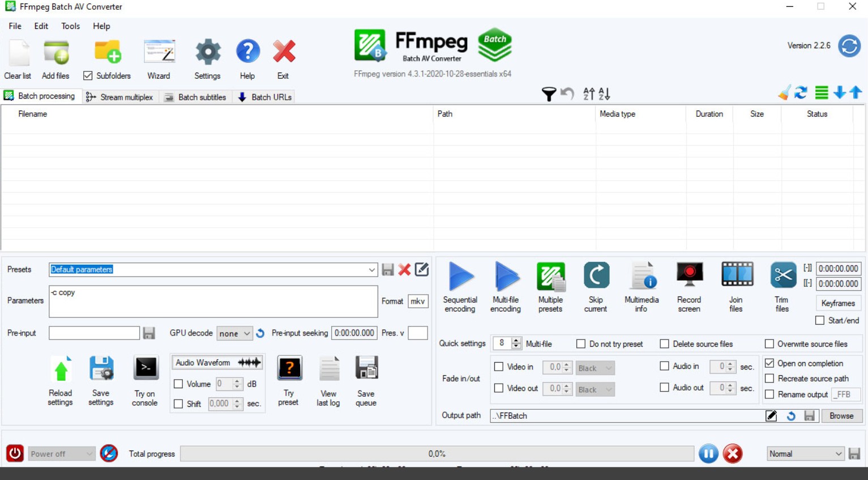Screen dimensions: 868x480
Task: Click Save queue icon
Action: pyautogui.click(x=366, y=368)
